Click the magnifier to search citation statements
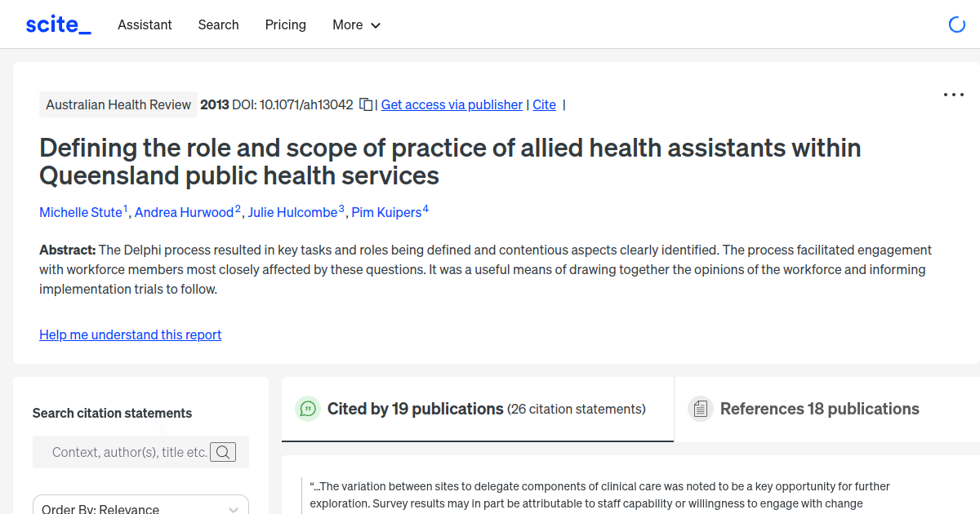Image resolution: width=980 pixels, height=514 pixels. click(222, 451)
